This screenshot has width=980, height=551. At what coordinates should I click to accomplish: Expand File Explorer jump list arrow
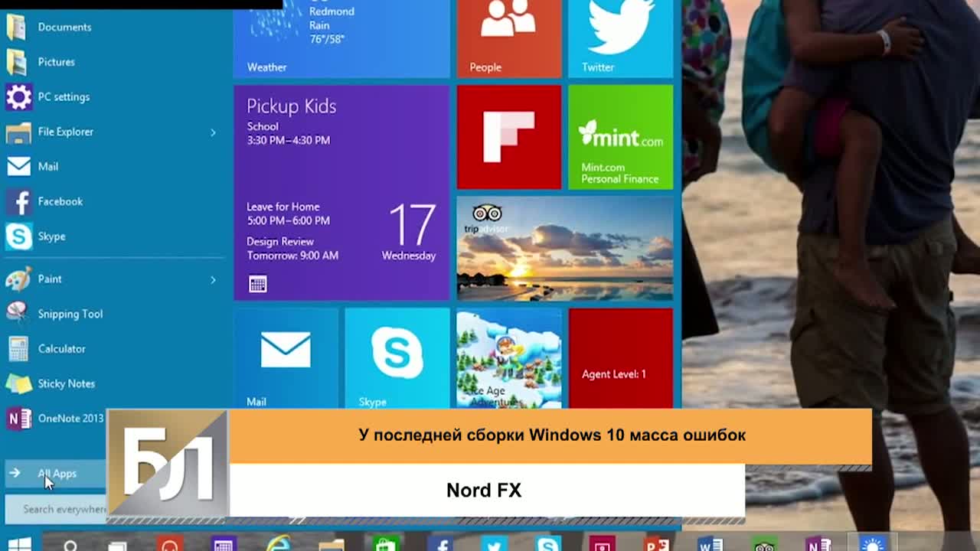[214, 132]
